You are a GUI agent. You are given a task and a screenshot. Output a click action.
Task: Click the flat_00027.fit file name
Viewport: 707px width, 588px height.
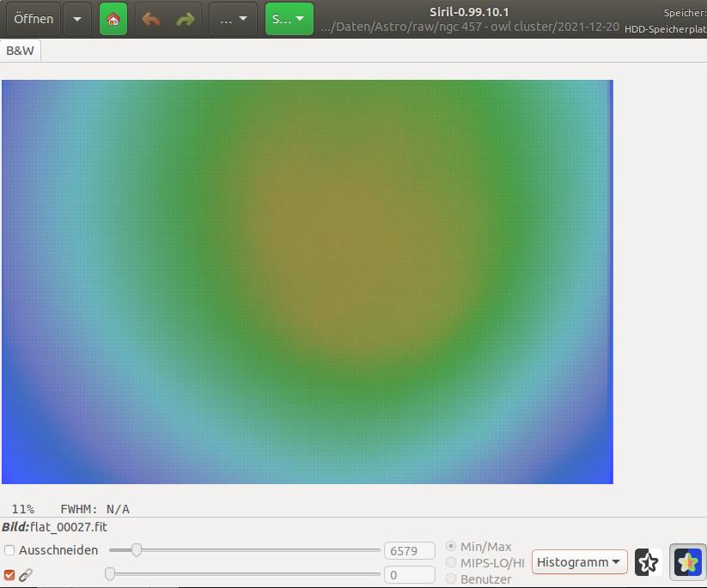[x=69, y=527]
